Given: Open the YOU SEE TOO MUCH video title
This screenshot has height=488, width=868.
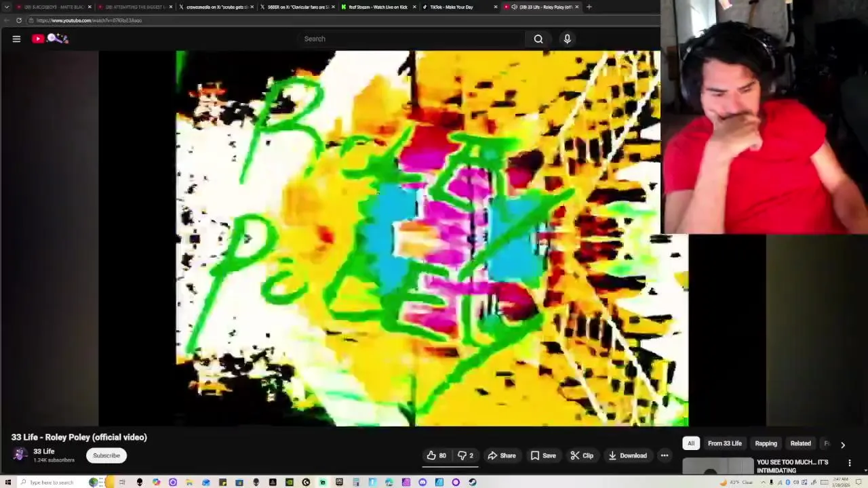Looking at the screenshot, I should [792, 466].
